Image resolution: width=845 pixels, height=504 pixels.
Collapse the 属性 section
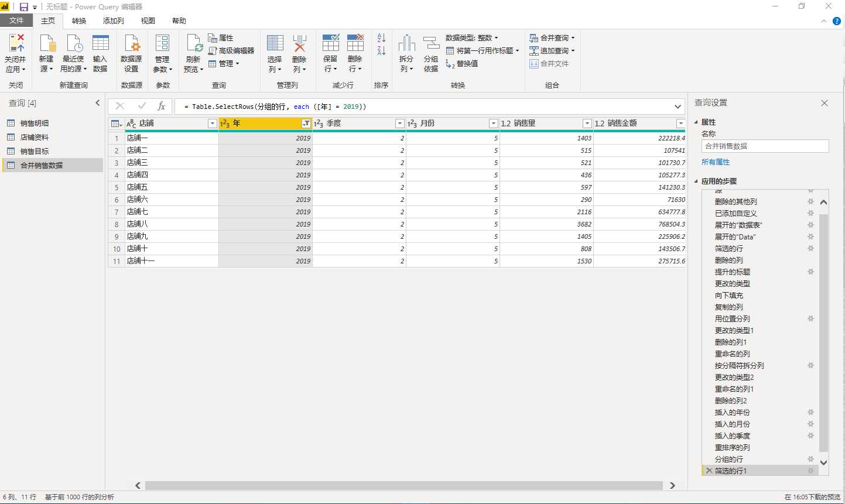[696, 122]
